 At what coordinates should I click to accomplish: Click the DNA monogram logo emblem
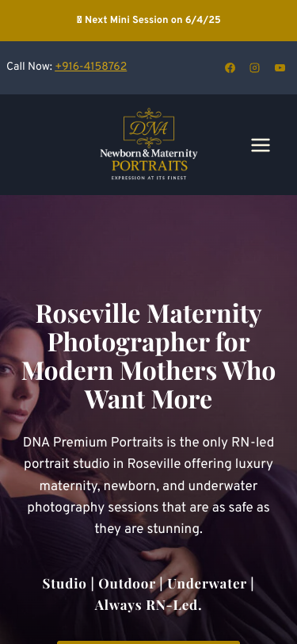(x=149, y=128)
